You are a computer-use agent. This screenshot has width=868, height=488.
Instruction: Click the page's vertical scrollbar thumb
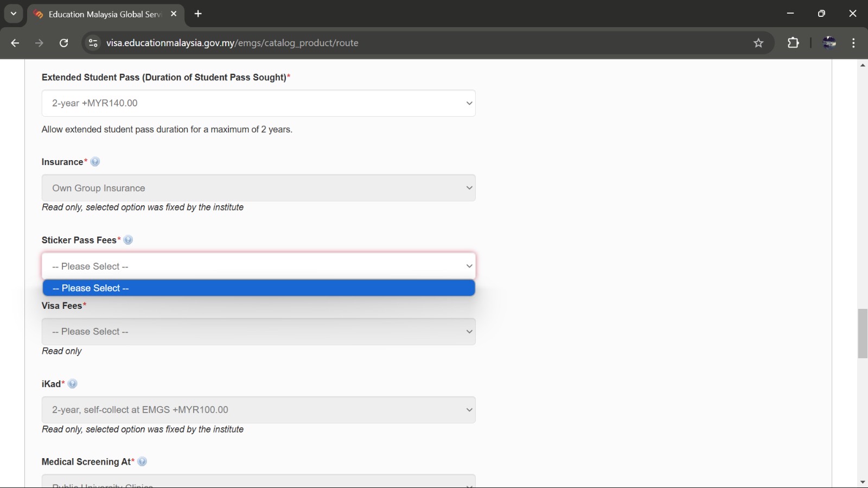[863, 333]
